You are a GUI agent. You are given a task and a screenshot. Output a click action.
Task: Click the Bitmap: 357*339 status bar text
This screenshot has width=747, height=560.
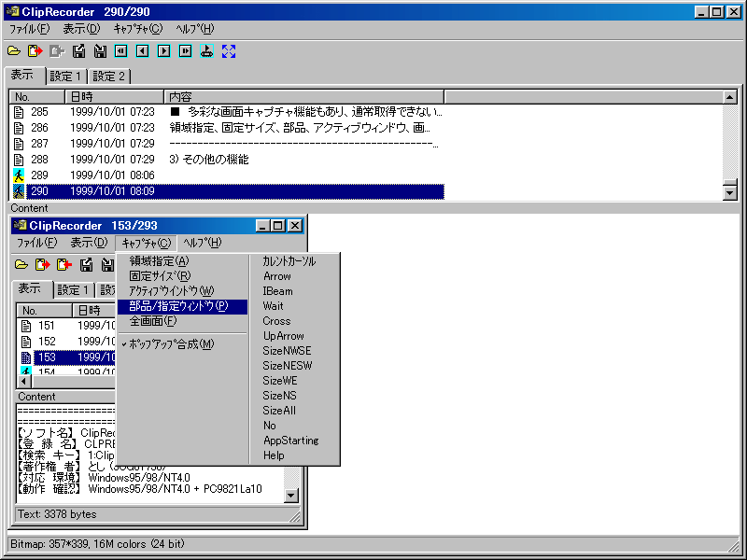click(97, 544)
